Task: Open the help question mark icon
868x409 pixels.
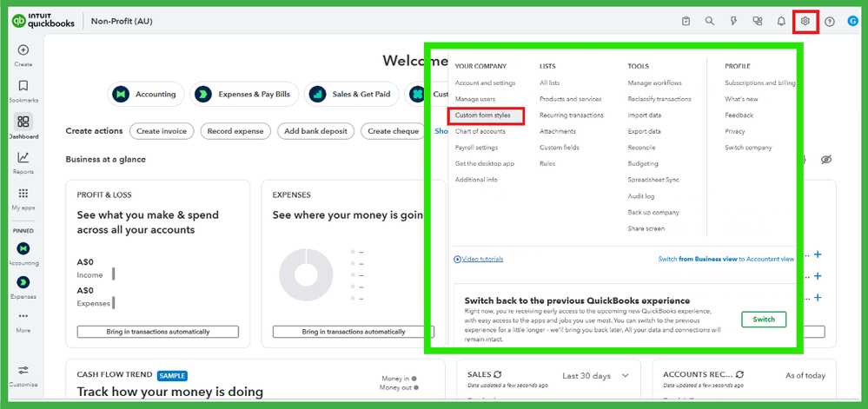Action: tap(829, 22)
